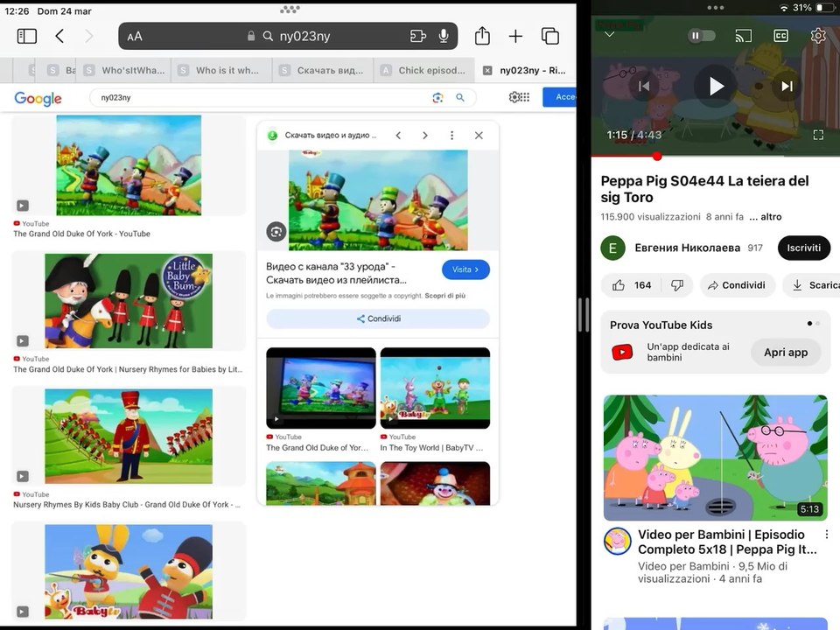840x630 pixels.
Task: Click the Visita button
Action: pos(465,269)
